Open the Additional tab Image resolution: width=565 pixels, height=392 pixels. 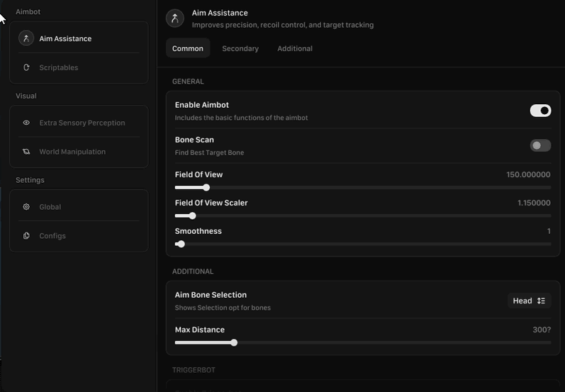tap(295, 48)
